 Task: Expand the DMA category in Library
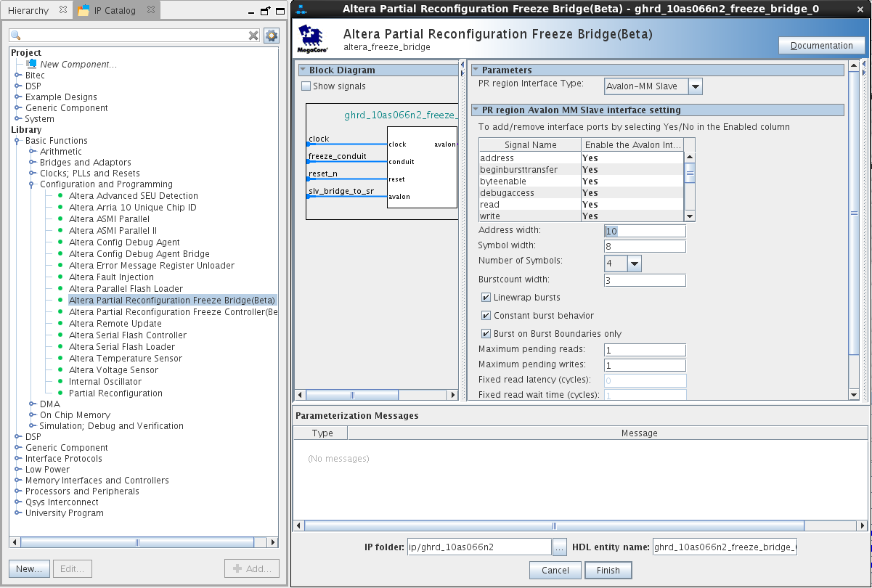33,404
